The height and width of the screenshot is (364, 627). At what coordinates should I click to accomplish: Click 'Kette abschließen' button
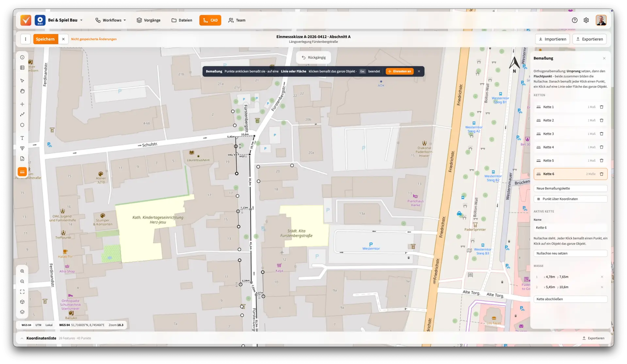(x=571, y=299)
